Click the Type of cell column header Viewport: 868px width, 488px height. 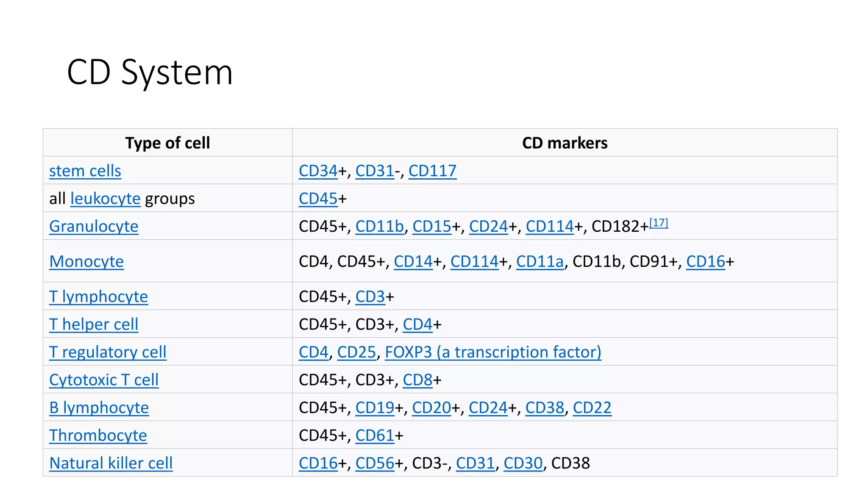click(167, 143)
